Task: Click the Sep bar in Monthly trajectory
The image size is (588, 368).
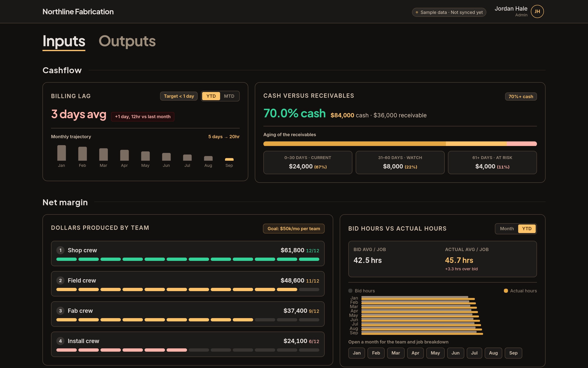Action: tap(229, 159)
